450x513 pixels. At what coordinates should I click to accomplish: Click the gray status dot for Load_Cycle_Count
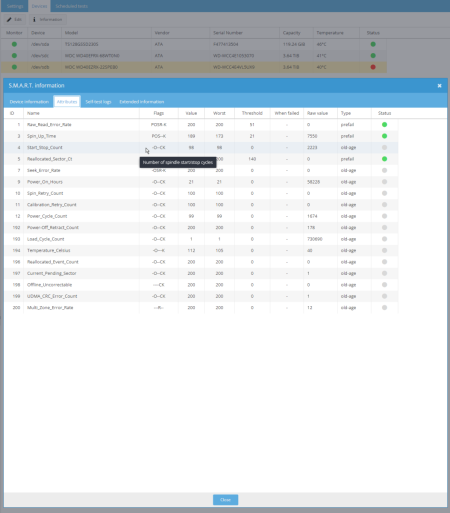click(x=384, y=239)
